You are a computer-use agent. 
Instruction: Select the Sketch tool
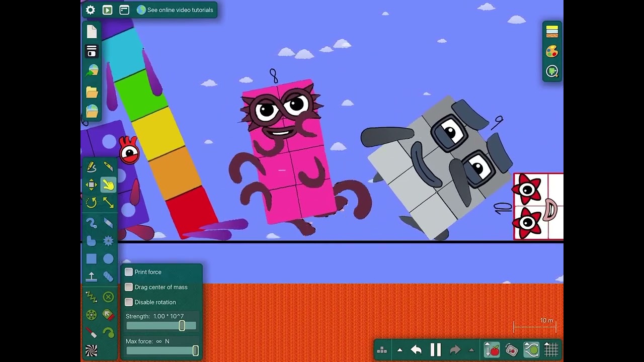pos(91,167)
